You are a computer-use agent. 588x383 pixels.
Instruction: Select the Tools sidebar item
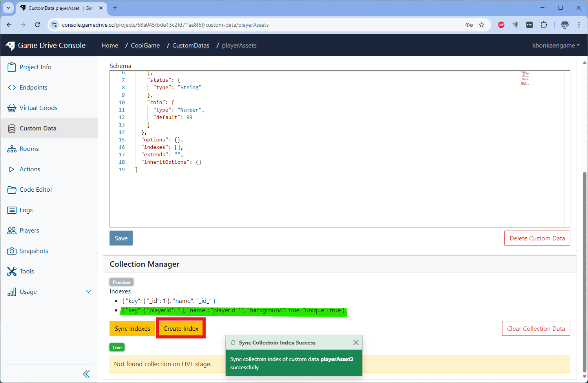(x=27, y=271)
